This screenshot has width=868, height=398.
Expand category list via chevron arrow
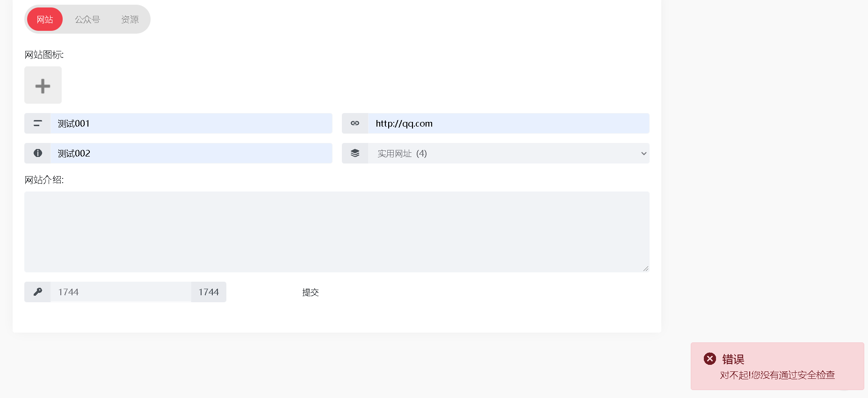(x=644, y=153)
